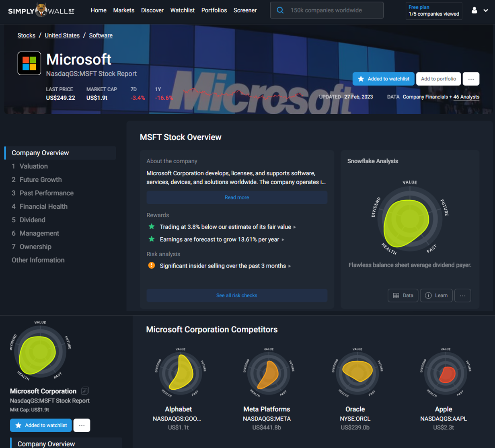Click the Microsoft snowflake in the lower sidebar
The image size is (495, 448).
(40, 352)
